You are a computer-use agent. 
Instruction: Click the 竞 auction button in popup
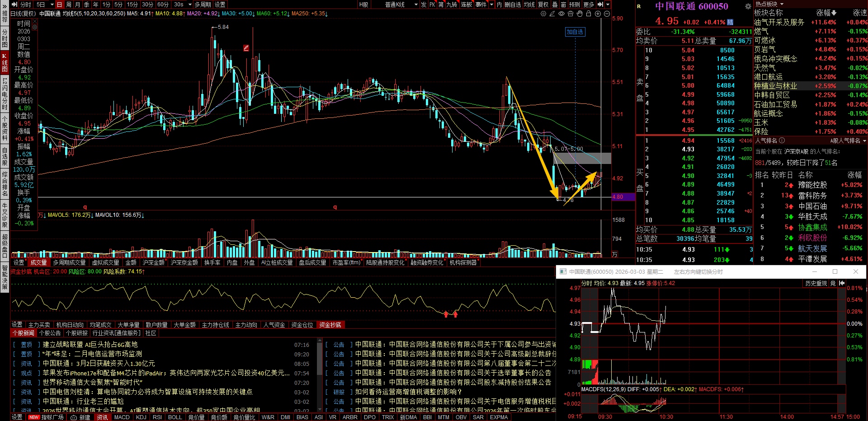click(833, 283)
